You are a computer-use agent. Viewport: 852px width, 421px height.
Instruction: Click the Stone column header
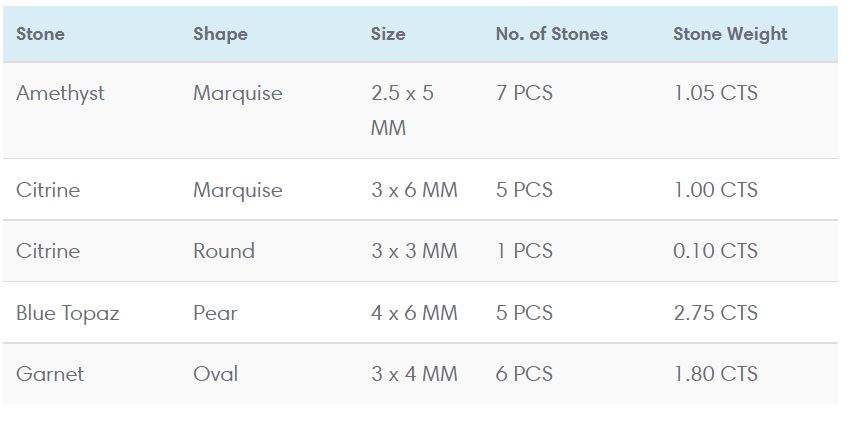[x=40, y=34]
